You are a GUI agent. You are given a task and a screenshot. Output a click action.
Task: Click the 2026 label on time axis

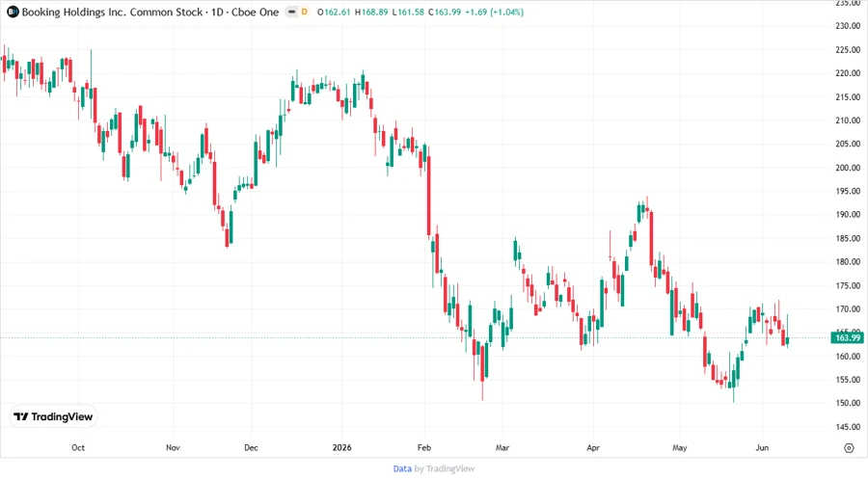click(x=341, y=448)
